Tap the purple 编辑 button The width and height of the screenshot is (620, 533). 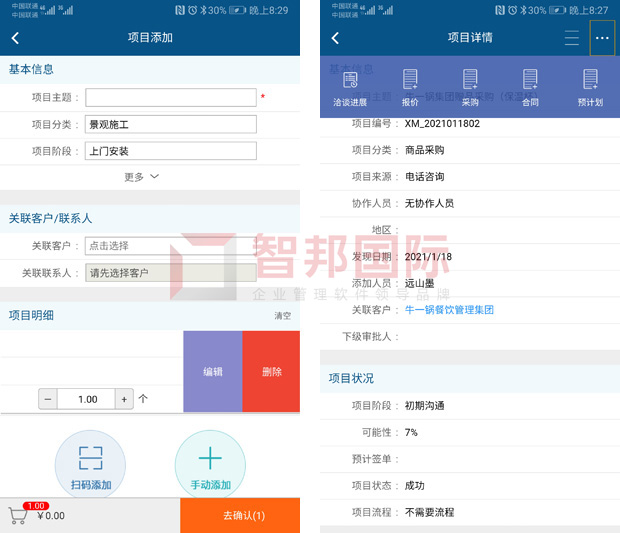pos(213,372)
